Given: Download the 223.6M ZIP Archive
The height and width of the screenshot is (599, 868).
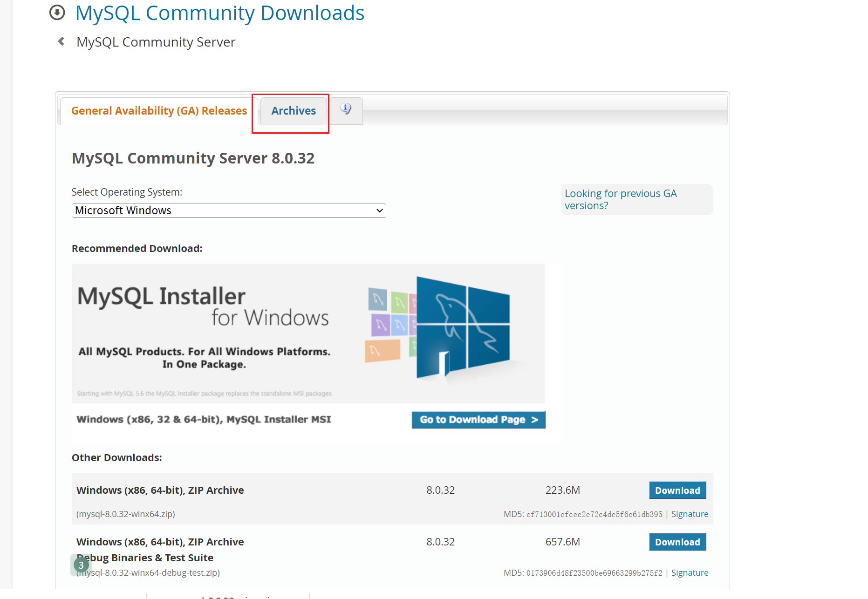Looking at the screenshot, I should [x=677, y=490].
